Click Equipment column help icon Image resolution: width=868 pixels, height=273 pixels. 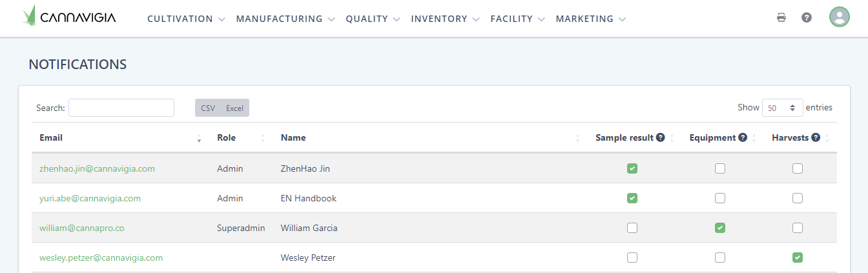click(x=743, y=137)
